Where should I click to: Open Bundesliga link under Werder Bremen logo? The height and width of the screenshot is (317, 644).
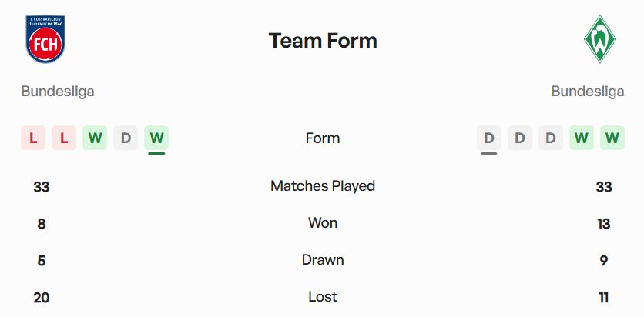[588, 92]
